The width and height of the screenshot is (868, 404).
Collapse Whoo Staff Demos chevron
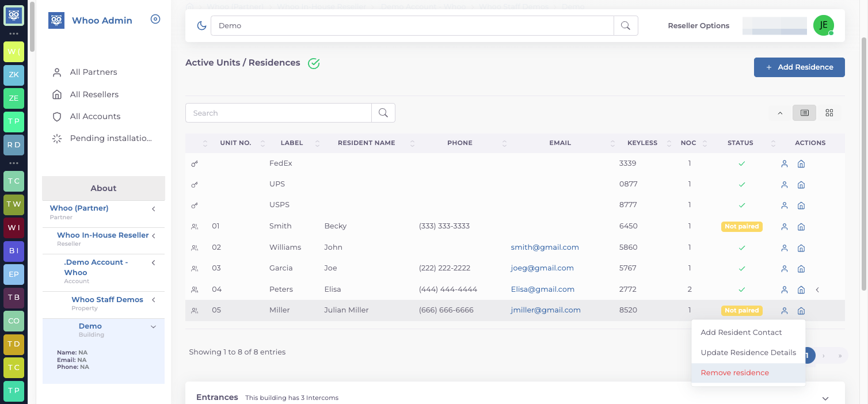tap(154, 300)
